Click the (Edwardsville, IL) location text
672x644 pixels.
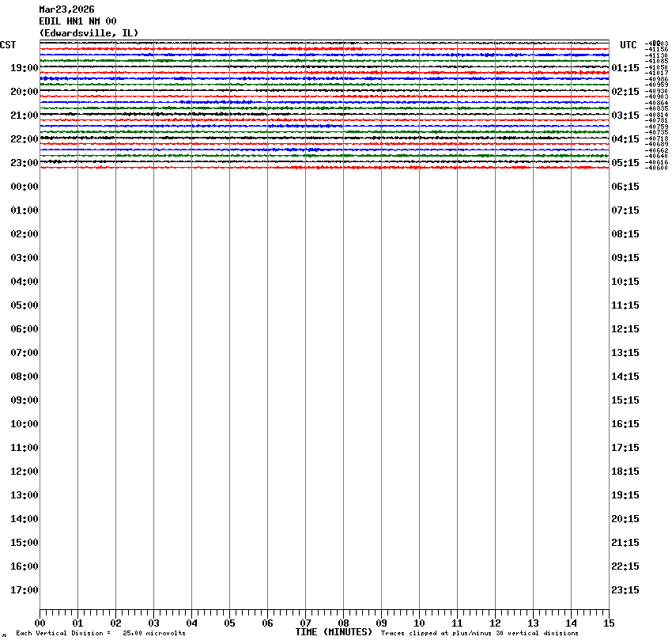(x=89, y=32)
